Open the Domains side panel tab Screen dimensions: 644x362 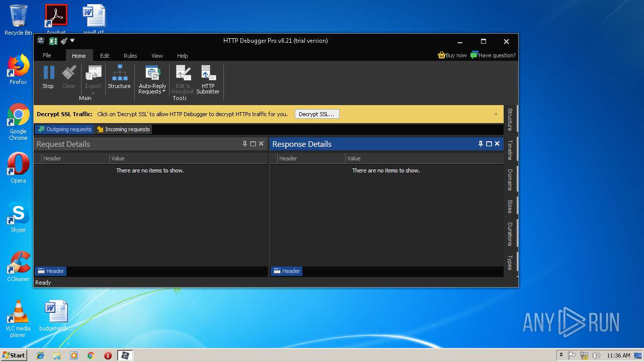pyautogui.click(x=510, y=179)
